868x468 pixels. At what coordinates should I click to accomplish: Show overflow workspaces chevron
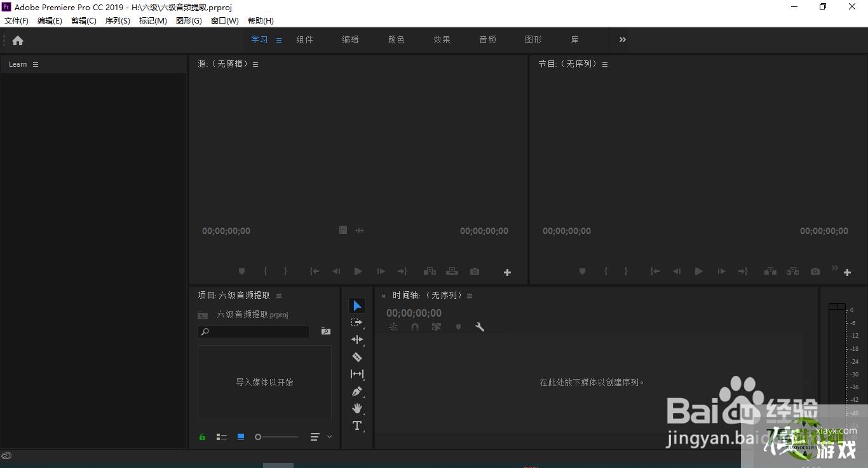tap(623, 39)
